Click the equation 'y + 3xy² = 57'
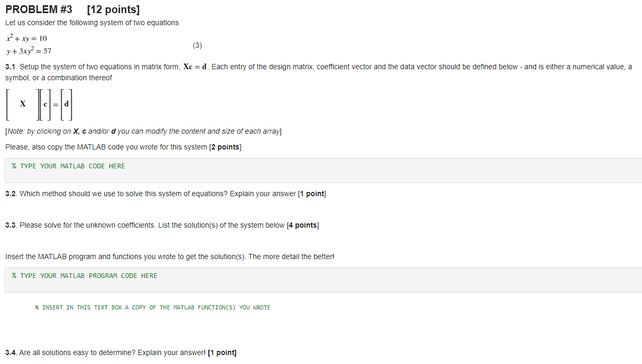Screen dimensions: 642x364 click(29, 51)
